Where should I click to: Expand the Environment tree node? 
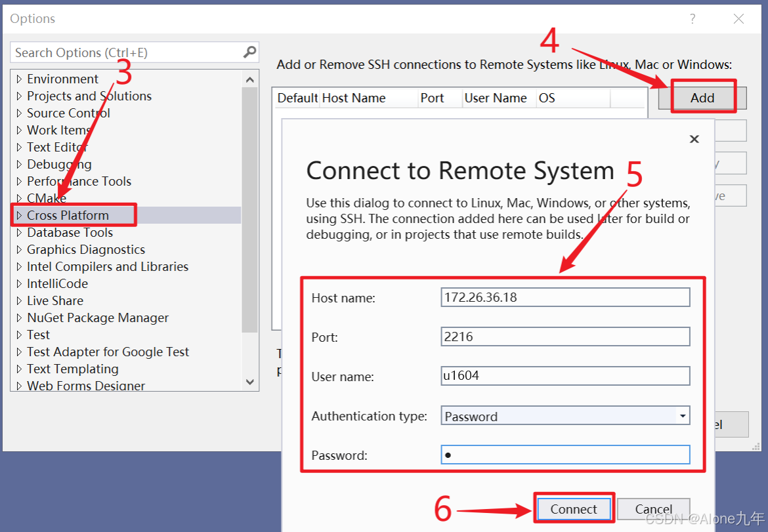(19, 79)
